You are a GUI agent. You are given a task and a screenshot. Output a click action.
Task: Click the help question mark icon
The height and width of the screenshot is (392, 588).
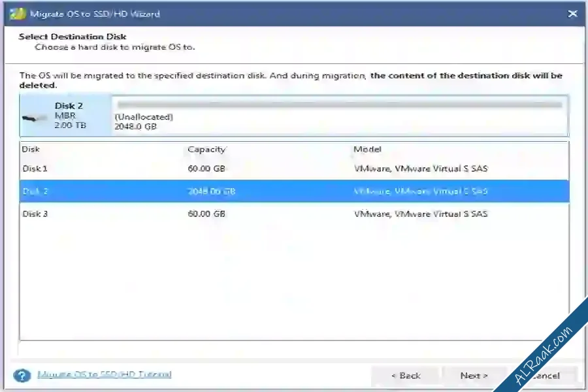pos(22,375)
